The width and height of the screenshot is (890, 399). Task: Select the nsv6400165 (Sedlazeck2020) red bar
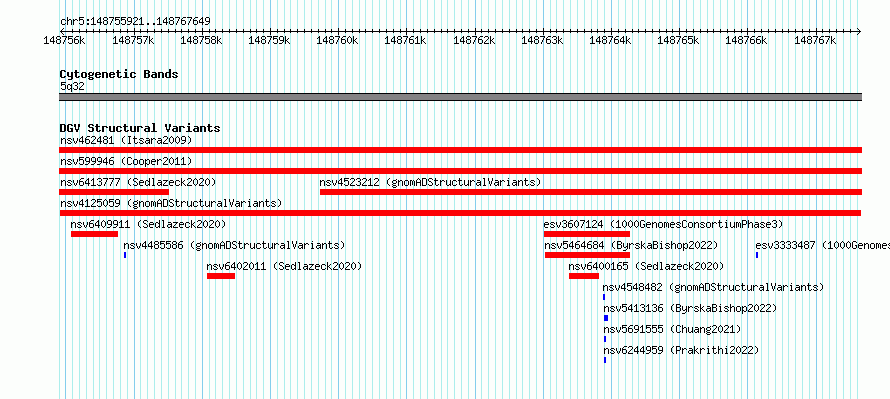pos(584,276)
